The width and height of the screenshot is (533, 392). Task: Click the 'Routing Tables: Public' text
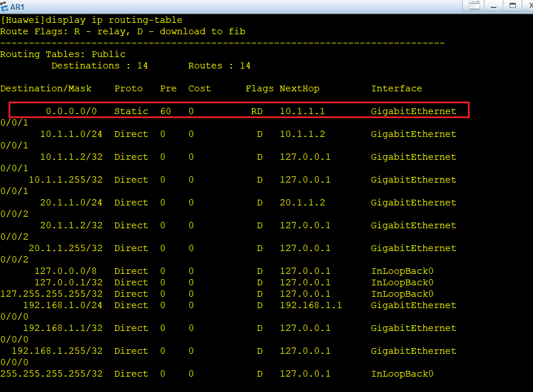pyautogui.click(x=63, y=54)
